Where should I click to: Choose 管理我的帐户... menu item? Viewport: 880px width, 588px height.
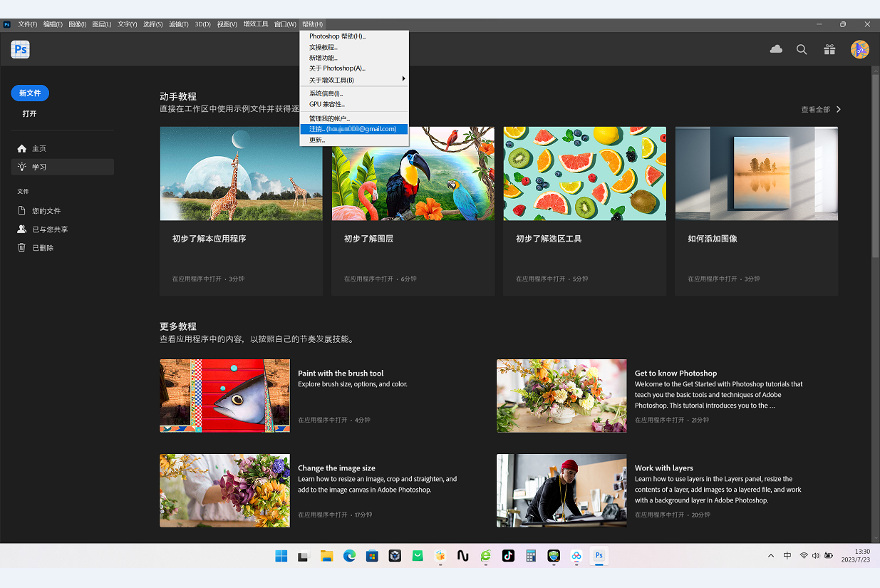click(x=354, y=118)
